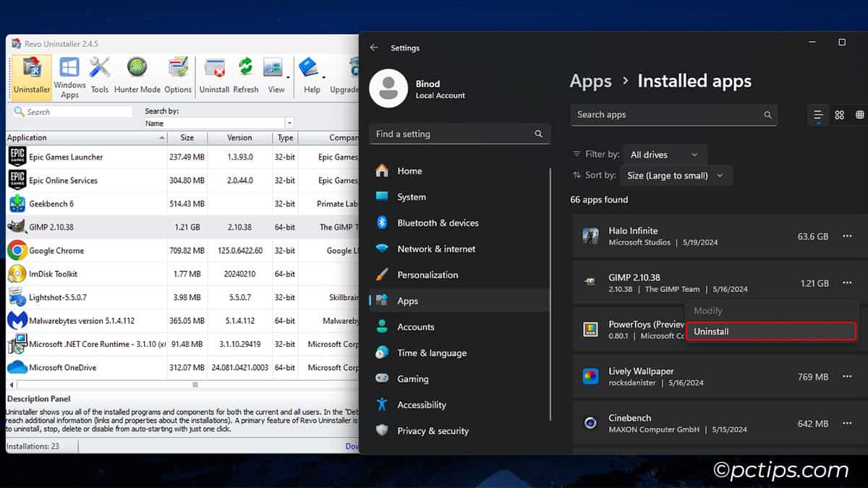Viewport: 868px width, 488px height.
Task: Open the Sort by dropdown
Action: click(676, 175)
